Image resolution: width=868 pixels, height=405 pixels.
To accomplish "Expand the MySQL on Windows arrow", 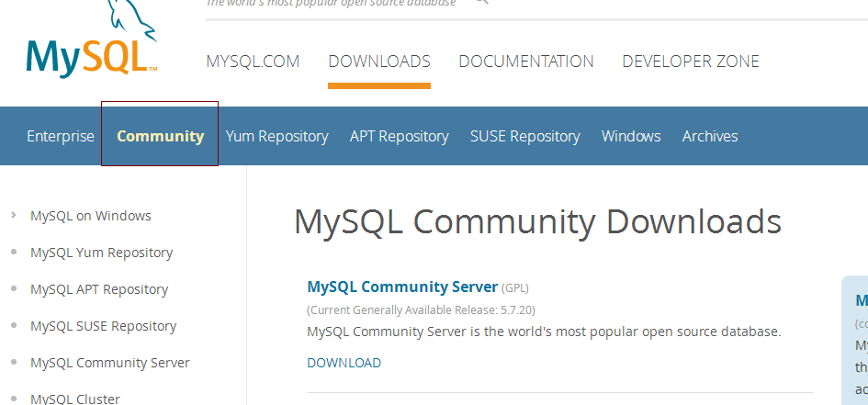I will [14, 215].
